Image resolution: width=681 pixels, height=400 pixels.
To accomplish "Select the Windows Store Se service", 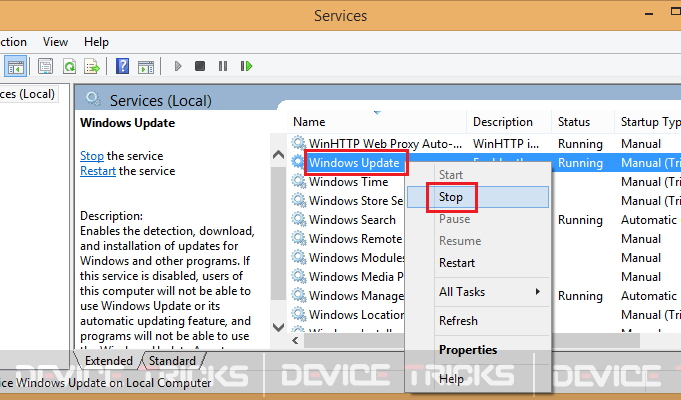I will [356, 201].
